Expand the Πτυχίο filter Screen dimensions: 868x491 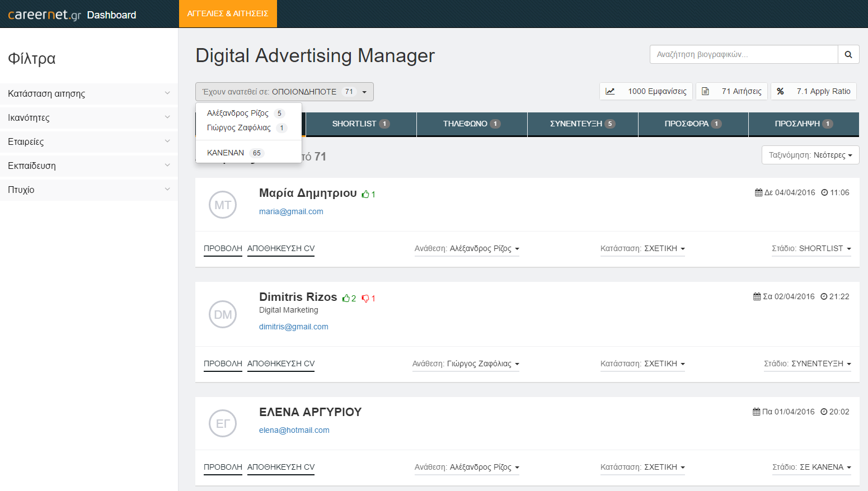[x=89, y=190]
